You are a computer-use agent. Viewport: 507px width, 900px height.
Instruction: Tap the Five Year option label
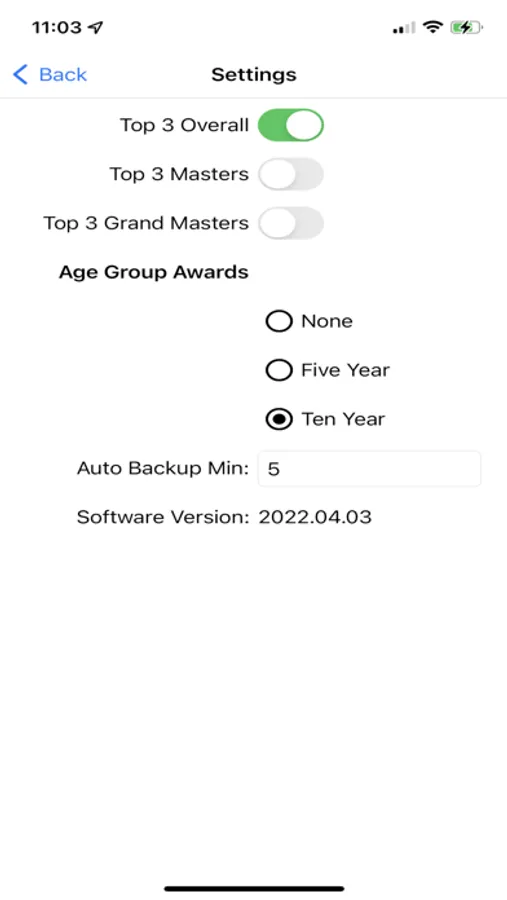coord(346,370)
